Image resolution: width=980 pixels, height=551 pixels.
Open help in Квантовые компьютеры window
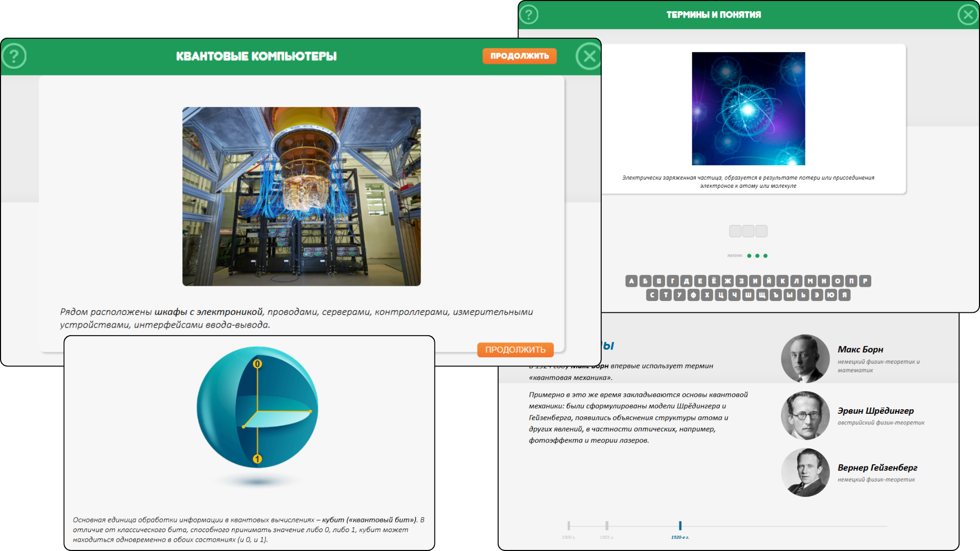[x=14, y=56]
